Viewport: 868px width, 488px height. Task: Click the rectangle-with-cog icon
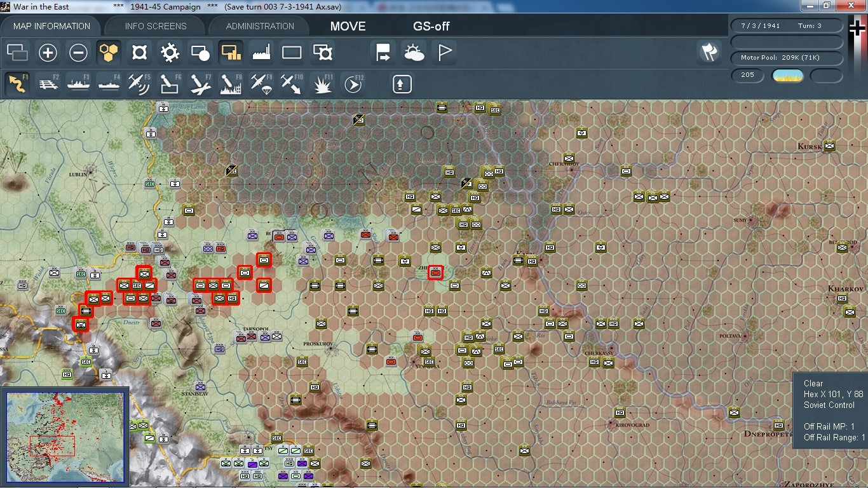click(323, 53)
